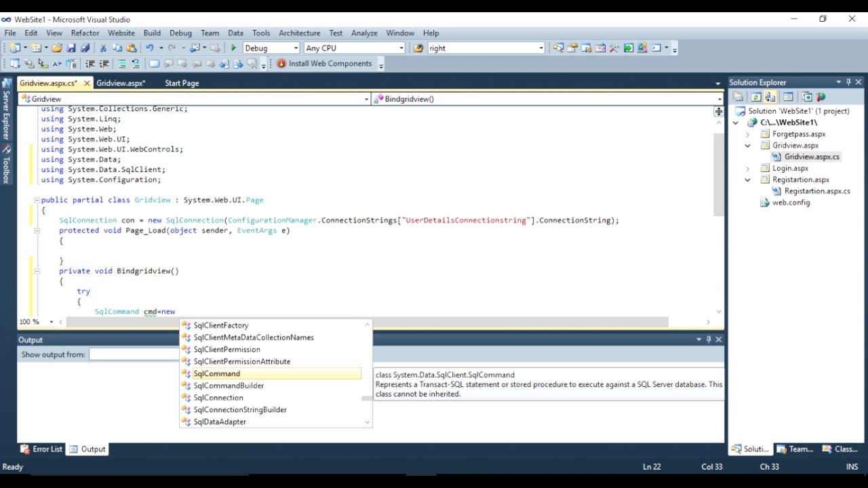The width and height of the screenshot is (868, 488).
Task: Switch to the Class View bottom tab
Action: pyautogui.click(x=840, y=449)
